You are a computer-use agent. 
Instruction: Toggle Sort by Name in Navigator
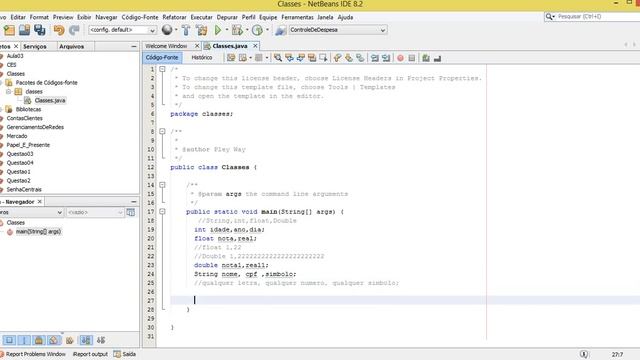tap(86, 340)
